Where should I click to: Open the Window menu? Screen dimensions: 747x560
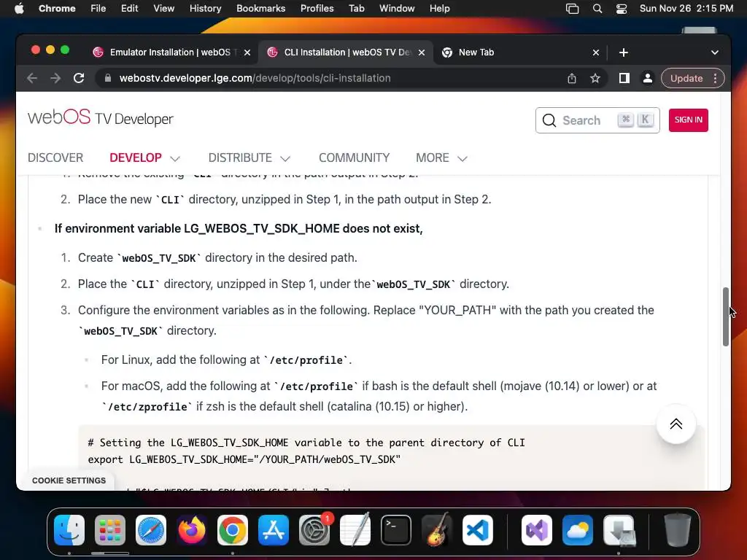397,8
